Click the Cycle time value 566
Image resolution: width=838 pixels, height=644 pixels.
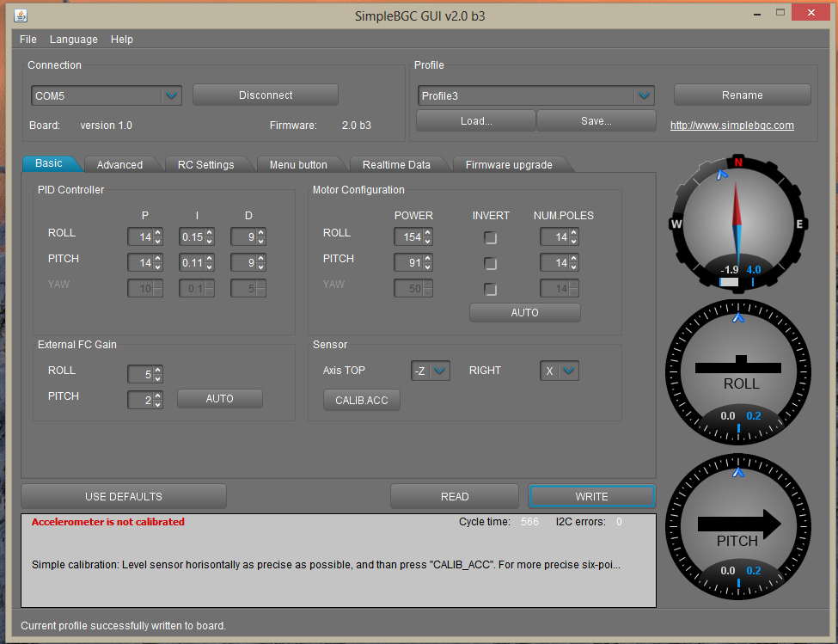(x=529, y=522)
